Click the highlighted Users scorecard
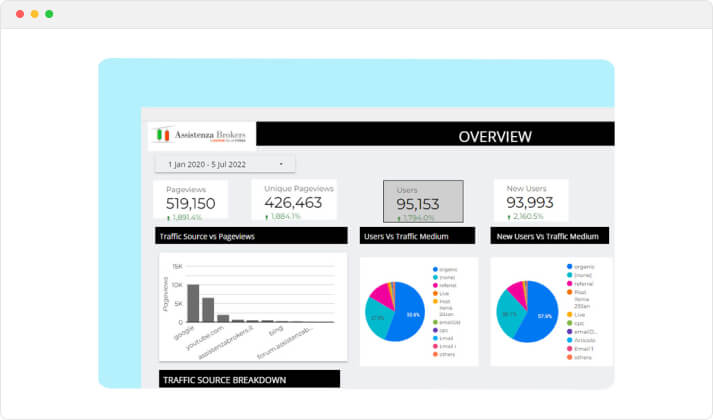 coord(423,201)
